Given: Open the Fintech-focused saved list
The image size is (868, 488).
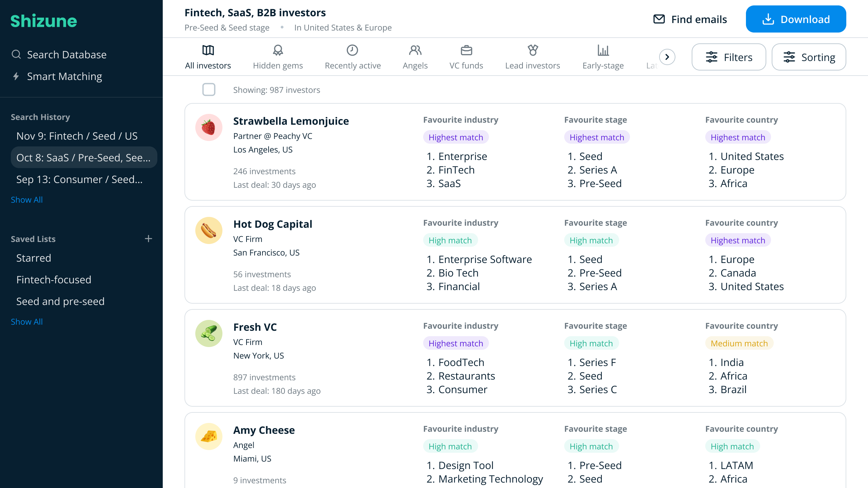Looking at the screenshot, I should [54, 280].
